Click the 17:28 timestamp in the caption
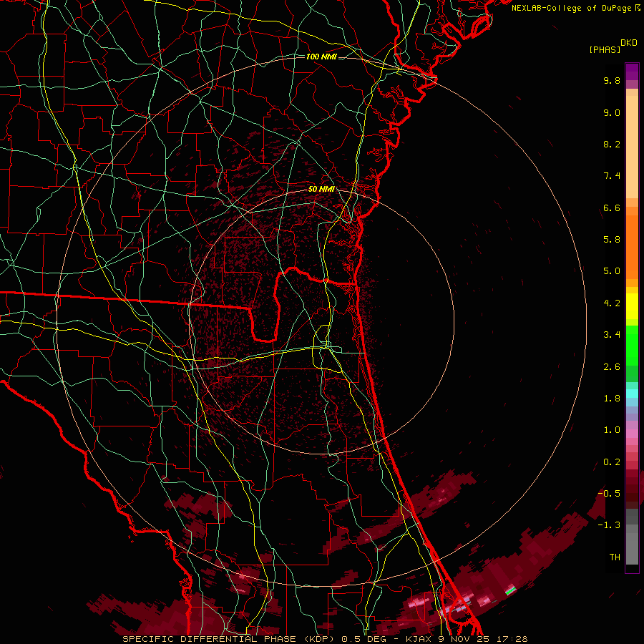The width and height of the screenshot is (644, 644). click(x=512, y=639)
